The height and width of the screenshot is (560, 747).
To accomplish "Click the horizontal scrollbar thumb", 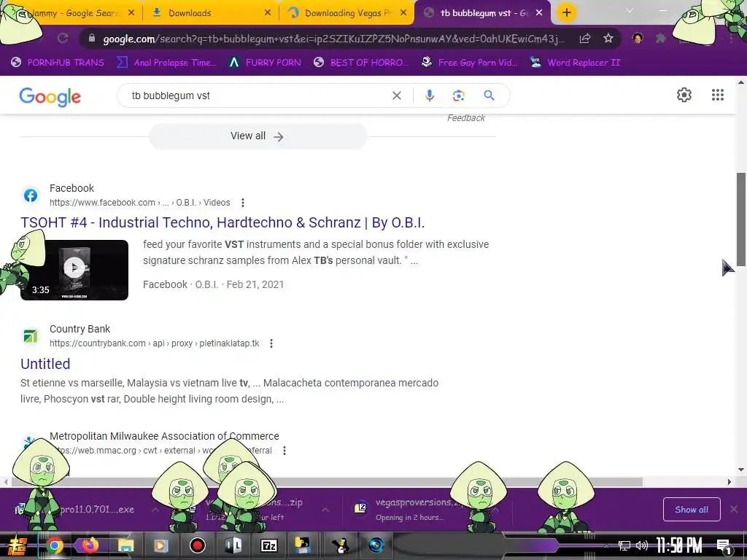I will (x=327, y=482).
